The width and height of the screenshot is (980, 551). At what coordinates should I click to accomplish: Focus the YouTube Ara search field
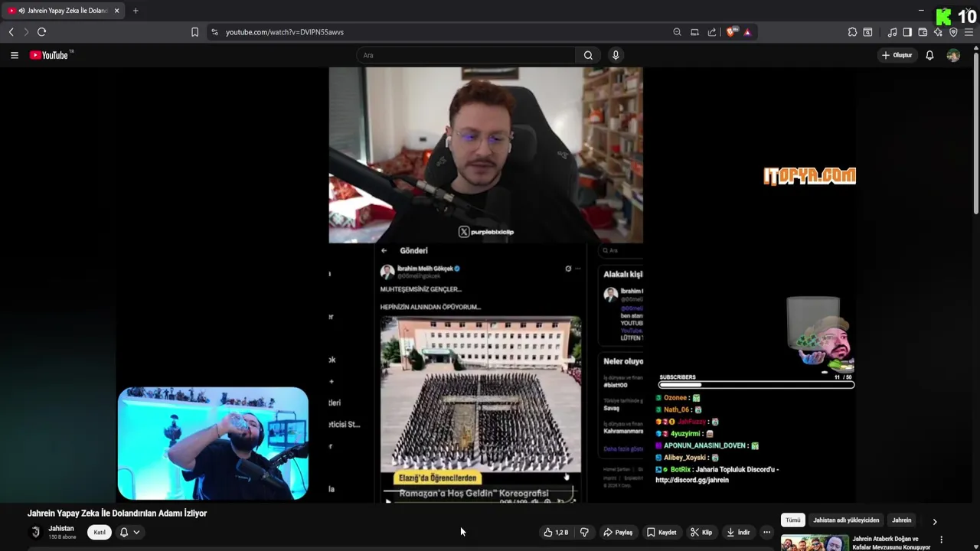(466, 55)
